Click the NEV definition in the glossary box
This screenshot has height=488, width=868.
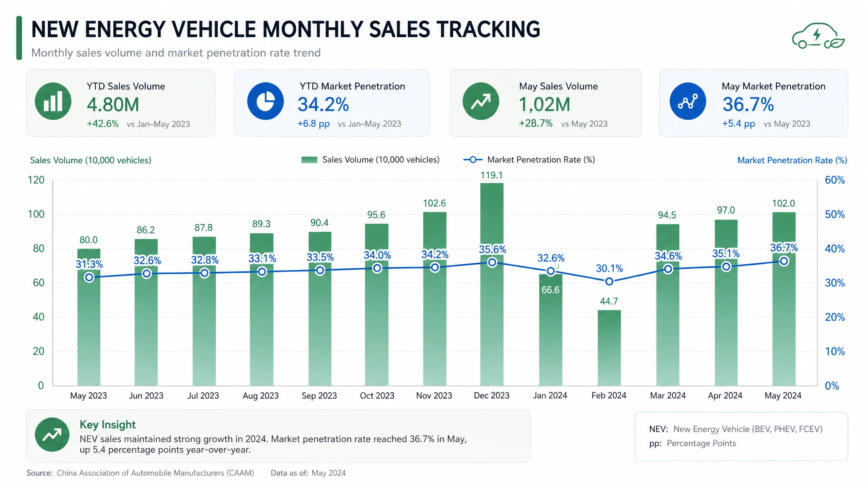(736, 429)
